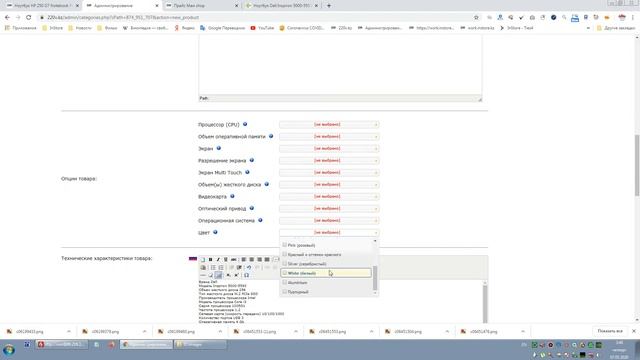This screenshot has height=360, width=640.
Task: Collapse the Цвет dropdown
Action: (329, 233)
